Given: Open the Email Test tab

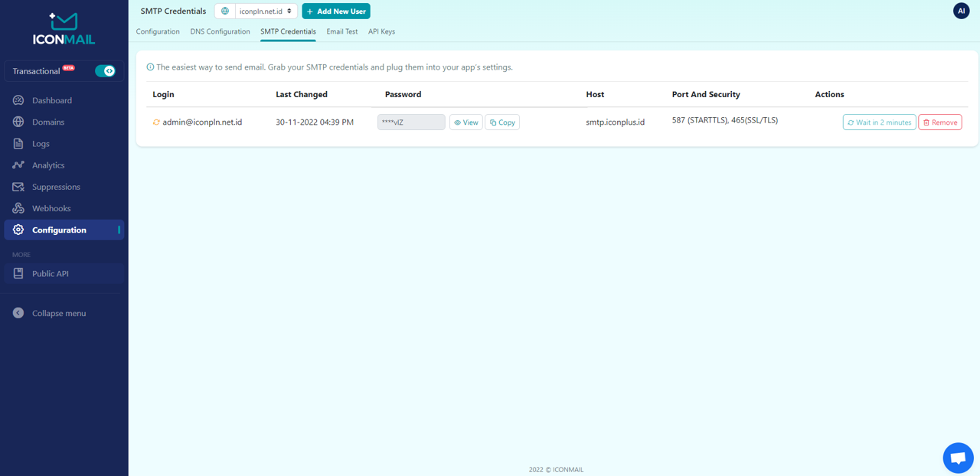Looking at the screenshot, I should pos(341,31).
